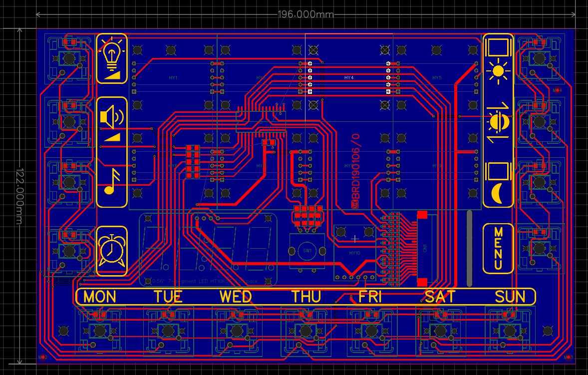588x375 pixels.
Task: Select the bright sun silkscreen icon
Action: [498, 71]
